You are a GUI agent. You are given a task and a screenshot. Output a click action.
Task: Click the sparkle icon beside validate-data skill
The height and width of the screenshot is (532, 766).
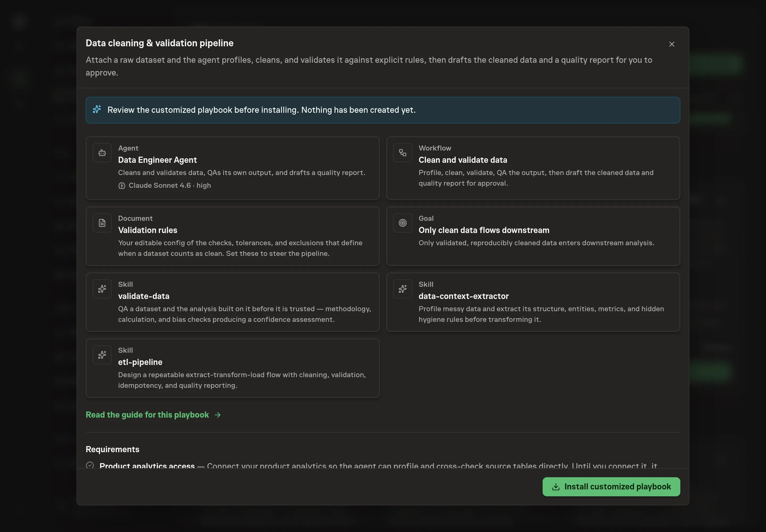102,289
